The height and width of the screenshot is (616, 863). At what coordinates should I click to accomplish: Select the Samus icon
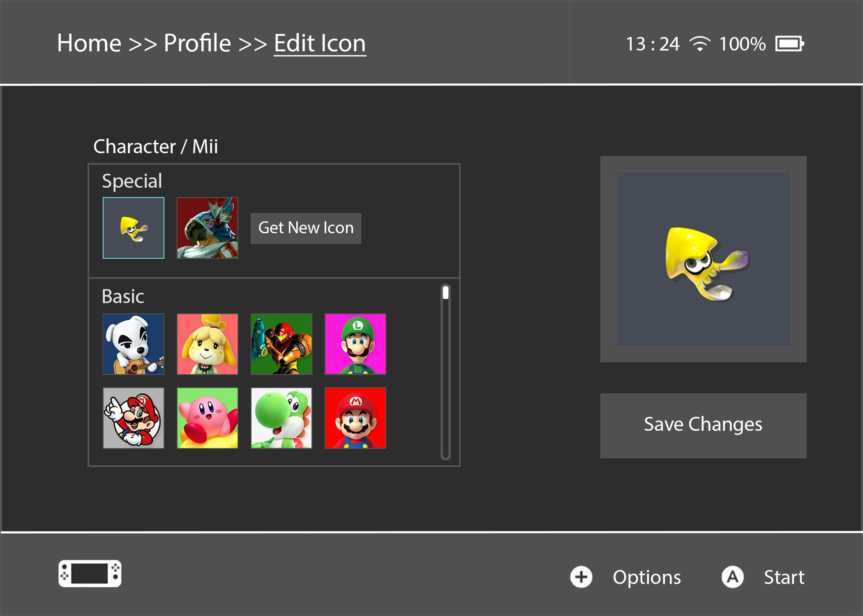[282, 344]
